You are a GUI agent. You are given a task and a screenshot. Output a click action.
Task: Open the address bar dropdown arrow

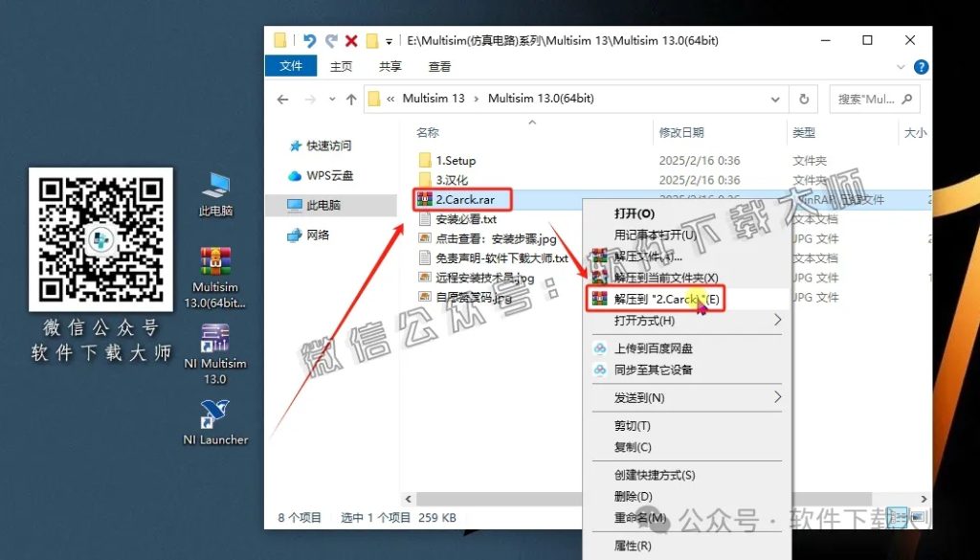(x=777, y=99)
